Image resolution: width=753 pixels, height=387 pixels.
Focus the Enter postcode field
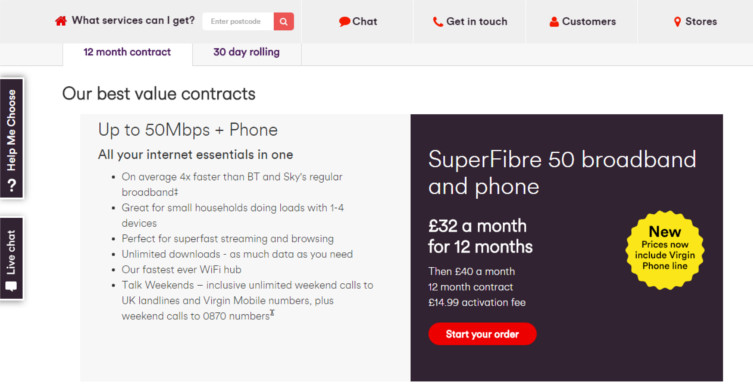(238, 21)
